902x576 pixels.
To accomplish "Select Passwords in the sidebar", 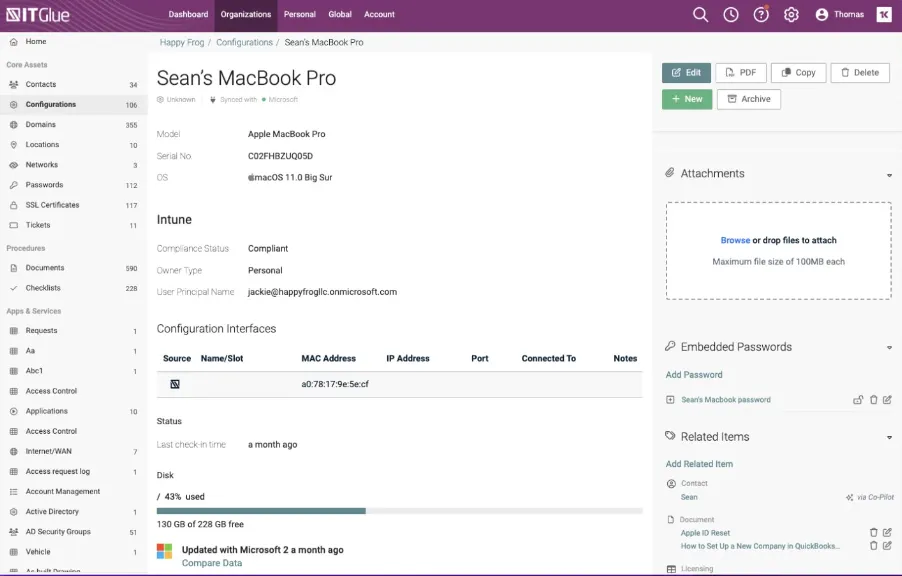I will point(44,185).
